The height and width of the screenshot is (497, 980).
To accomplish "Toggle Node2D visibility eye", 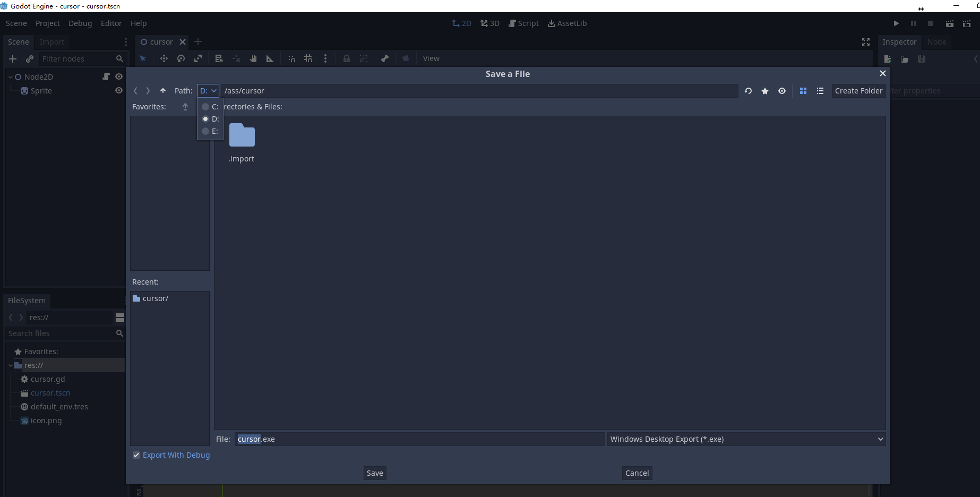I will pos(119,76).
